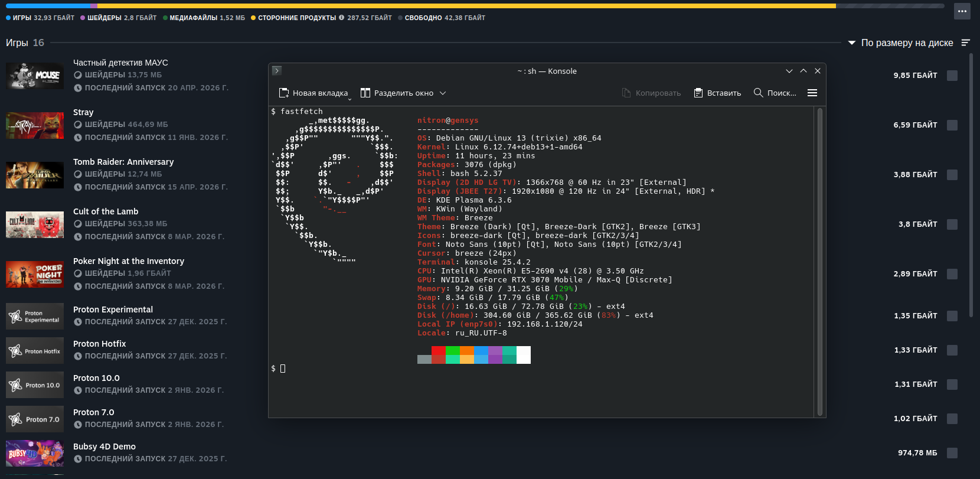Click the 'DE: KDE Plasma 6.3.6' terminal line
The height and width of the screenshot is (479, 980).
[465, 200]
